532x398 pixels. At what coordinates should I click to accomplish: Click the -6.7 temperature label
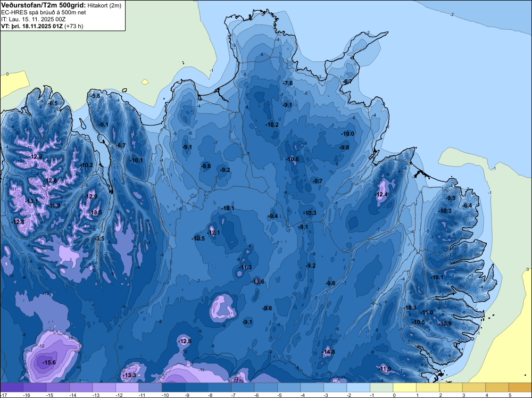(347, 82)
